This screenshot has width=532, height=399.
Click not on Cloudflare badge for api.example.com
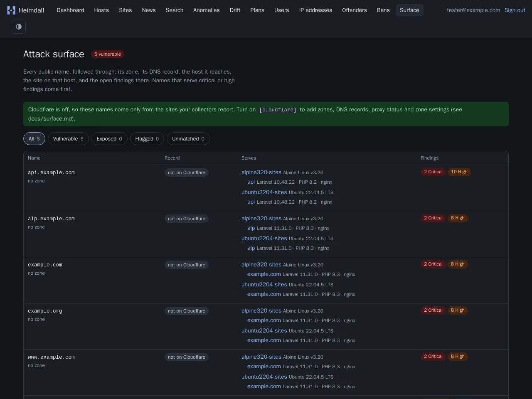click(187, 172)
